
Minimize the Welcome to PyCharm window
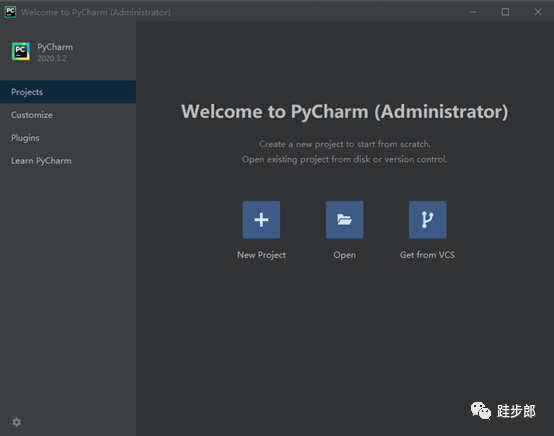coord(473,12)
